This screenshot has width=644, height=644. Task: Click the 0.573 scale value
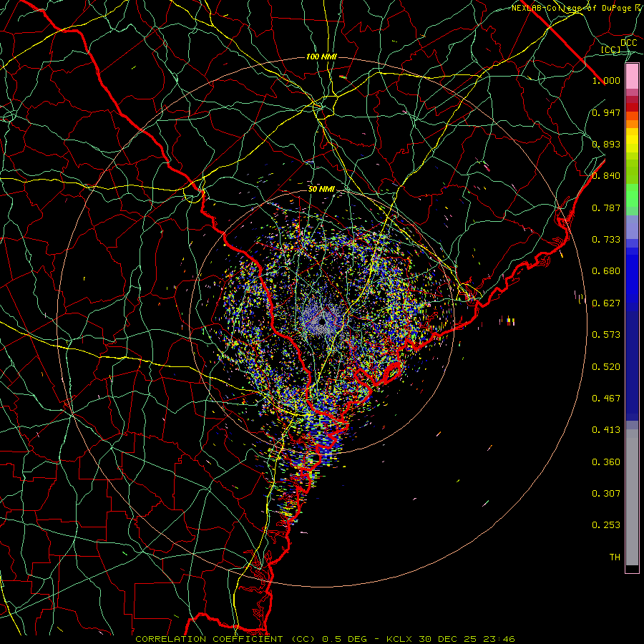click(x=606, y=335)
